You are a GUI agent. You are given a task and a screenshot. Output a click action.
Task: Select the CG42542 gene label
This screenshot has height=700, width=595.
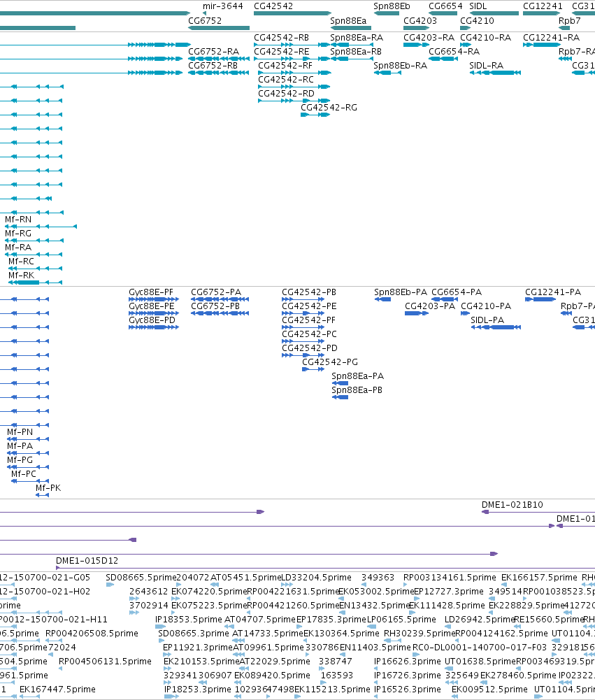[273, 6]
